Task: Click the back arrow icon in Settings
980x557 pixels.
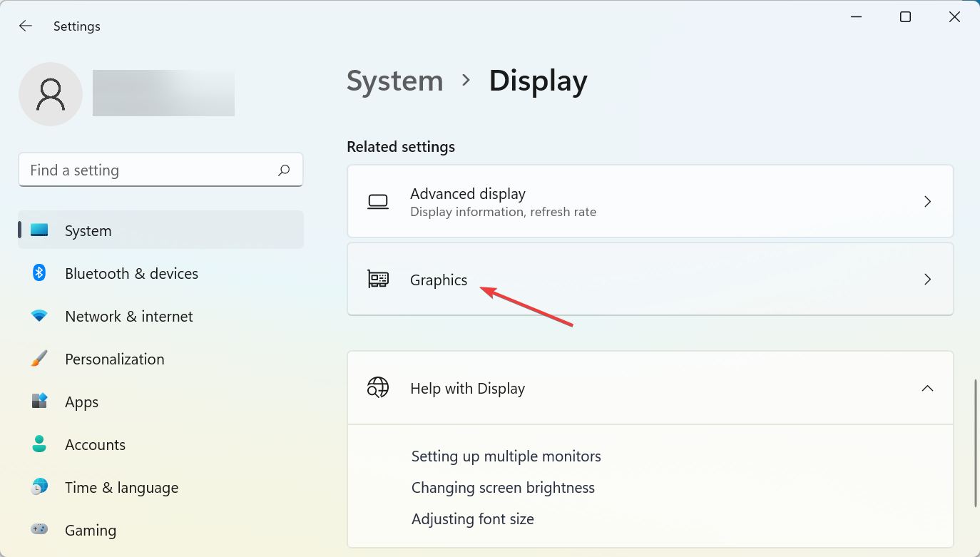Action: click(x=26, y=26)
